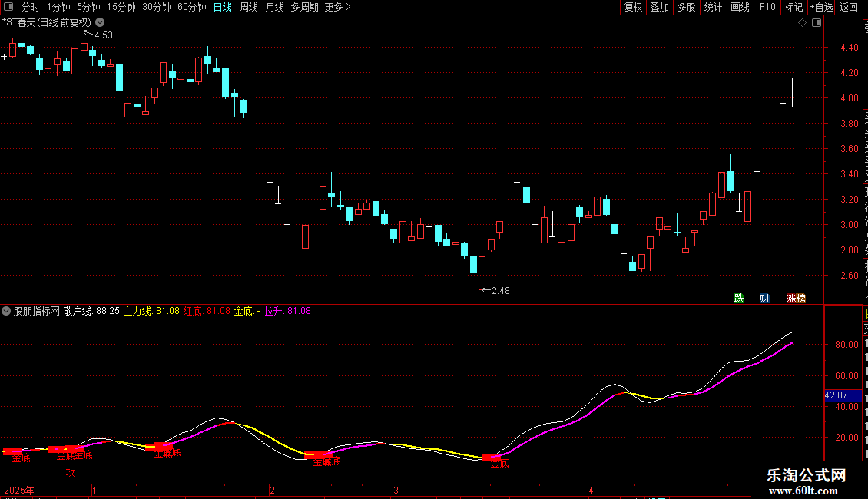Open the 股朋指标网 indicator settings circle icon

(x=6, y=311)
